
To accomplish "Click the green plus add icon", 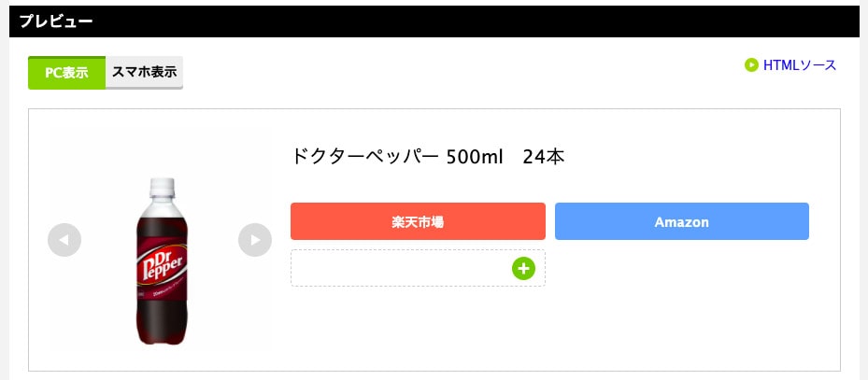I will pos(523,269).
